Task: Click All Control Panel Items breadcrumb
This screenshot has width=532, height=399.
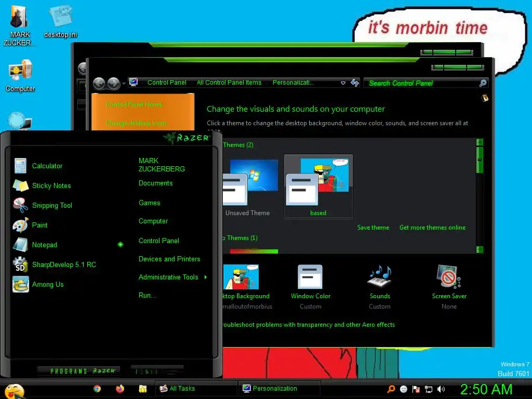Action: click(x=229, y=83)
